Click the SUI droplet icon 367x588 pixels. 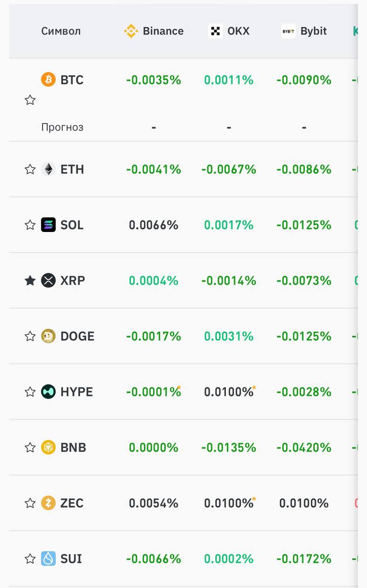pos(48,558)
